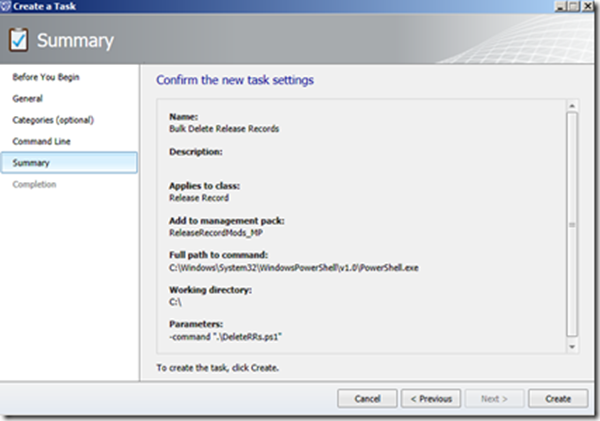Click the Parameters: label
600x421 pixels.
coord(196,324)
